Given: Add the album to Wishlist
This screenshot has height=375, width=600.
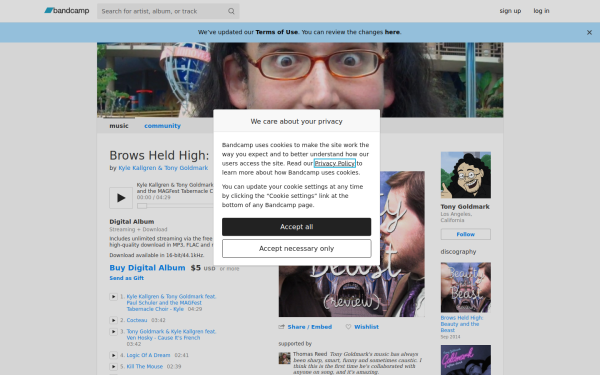Looking at the screenshot, I should point(366,327).
